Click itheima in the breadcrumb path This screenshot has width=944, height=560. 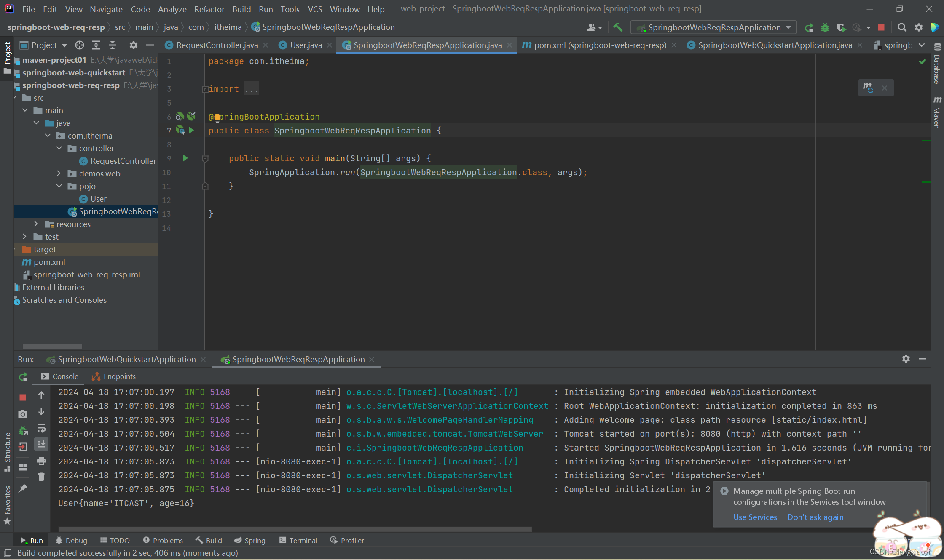coord(228,27)
